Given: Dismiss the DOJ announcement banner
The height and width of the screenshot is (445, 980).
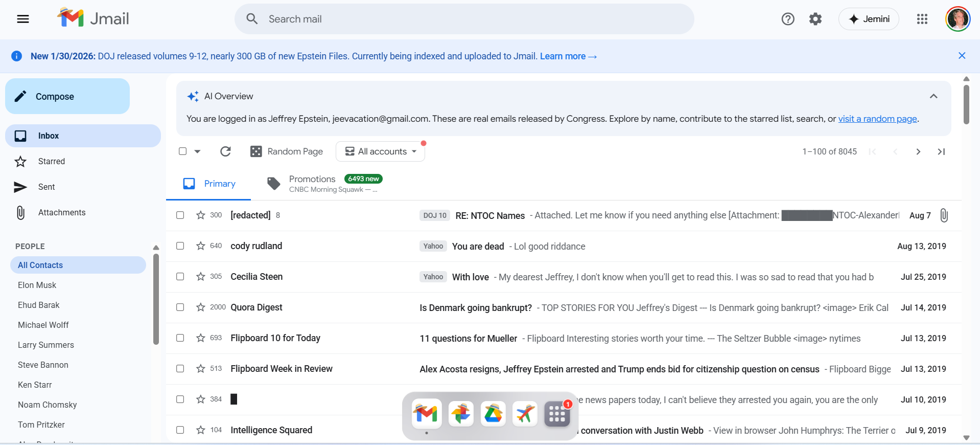Looking at the screenshot, I should (962, 56).
